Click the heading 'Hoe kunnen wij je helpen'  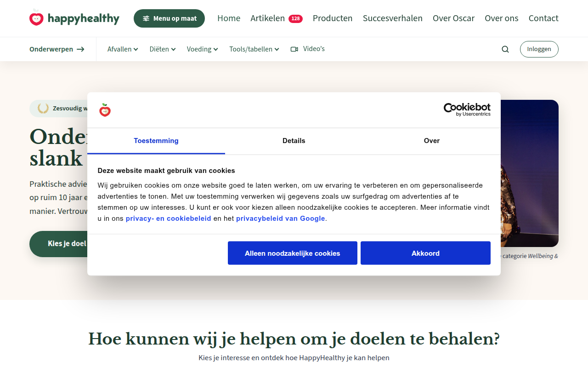tap(294, 339)
